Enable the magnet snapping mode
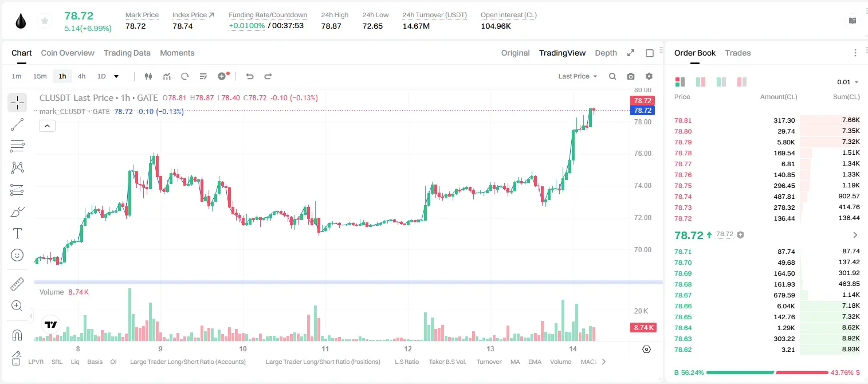Image resolution: width=868 pixels, height=384 pixels. [17, 335]
